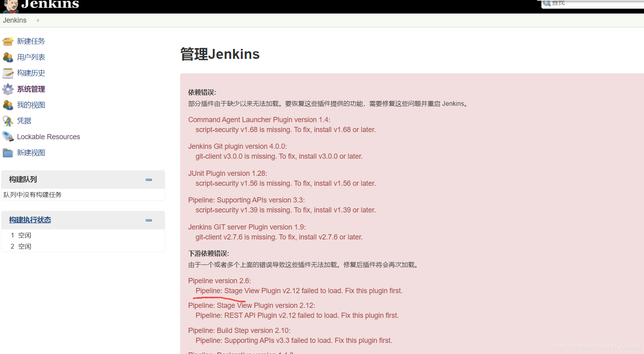
Task: Click the search magnifier icon
Action: pos(547,3)
